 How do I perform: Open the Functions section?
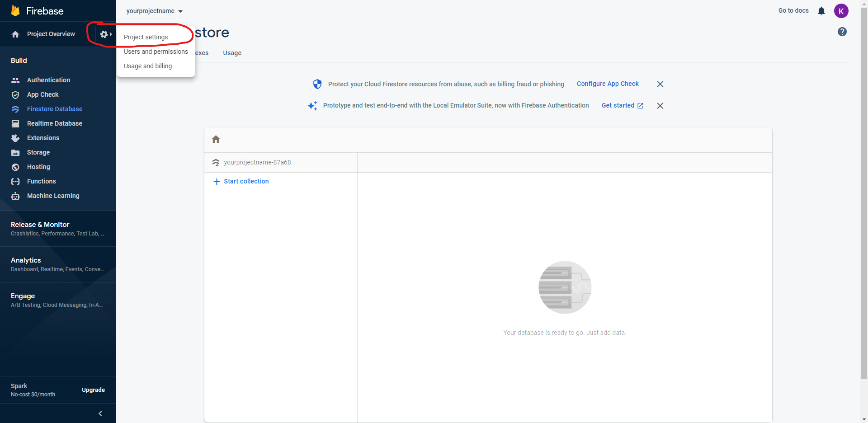pos(41,181)
